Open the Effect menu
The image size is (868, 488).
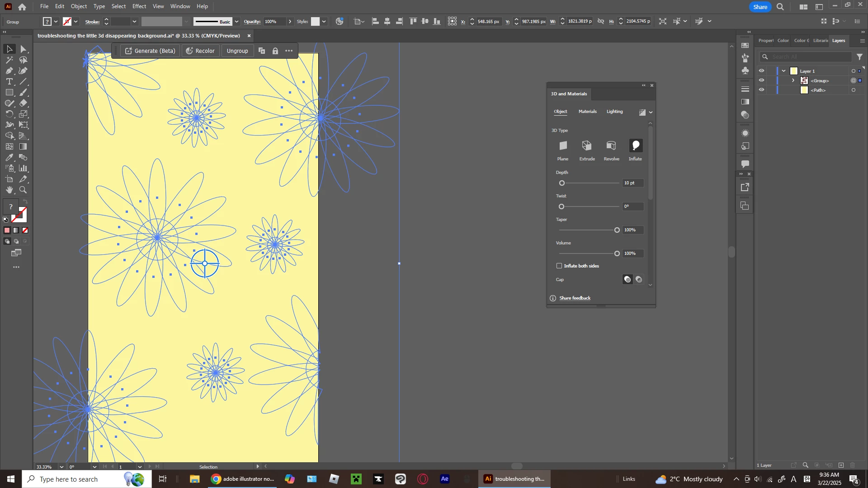pos(139,6)
